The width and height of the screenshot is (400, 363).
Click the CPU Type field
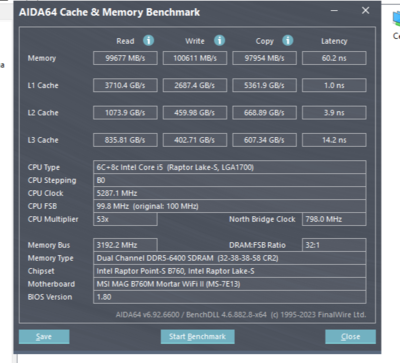coord(230,167)
